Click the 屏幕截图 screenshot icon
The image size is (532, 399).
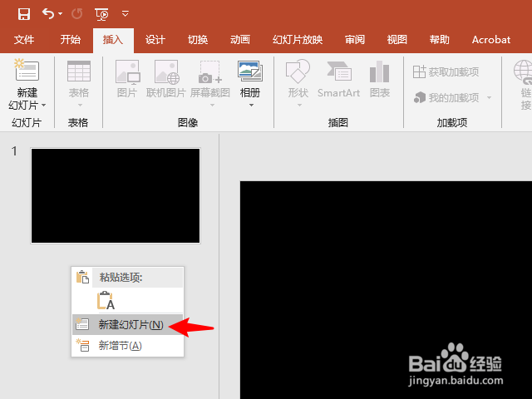tap(210, 71)
